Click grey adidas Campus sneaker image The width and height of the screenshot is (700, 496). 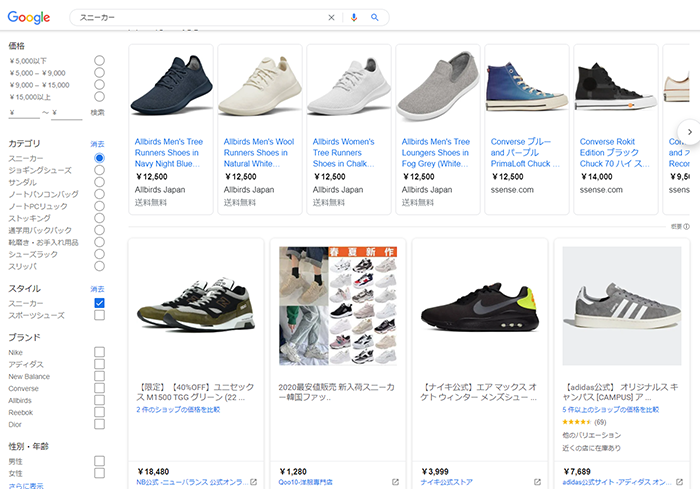622,306
